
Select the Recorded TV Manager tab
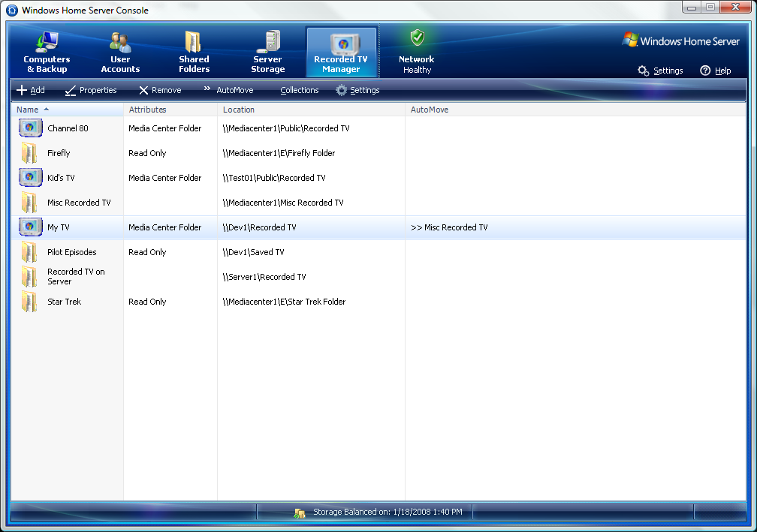click(341, 52)
